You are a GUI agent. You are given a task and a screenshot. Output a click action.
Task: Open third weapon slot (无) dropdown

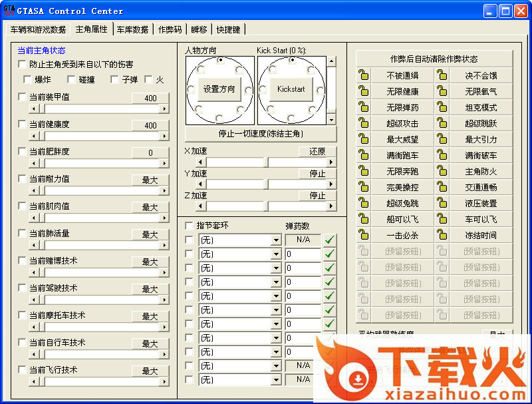point(276,268)
